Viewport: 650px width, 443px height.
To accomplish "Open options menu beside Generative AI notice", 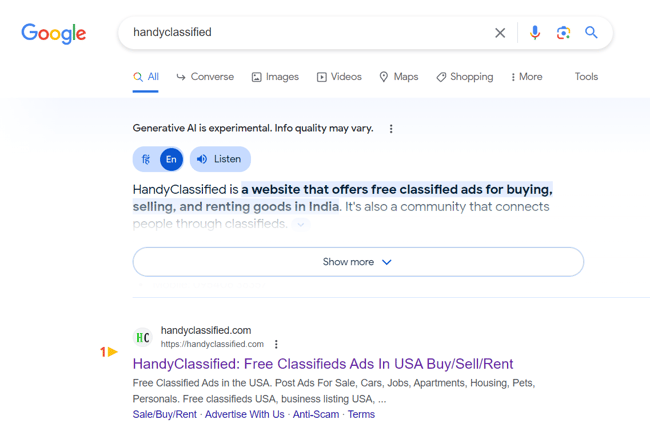I will tap(391, 129).
